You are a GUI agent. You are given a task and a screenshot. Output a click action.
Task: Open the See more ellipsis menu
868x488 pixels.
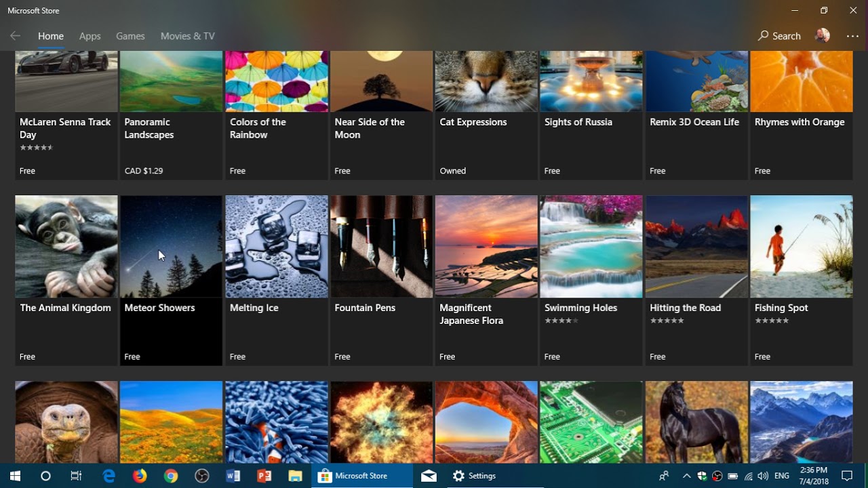[852, 36]
